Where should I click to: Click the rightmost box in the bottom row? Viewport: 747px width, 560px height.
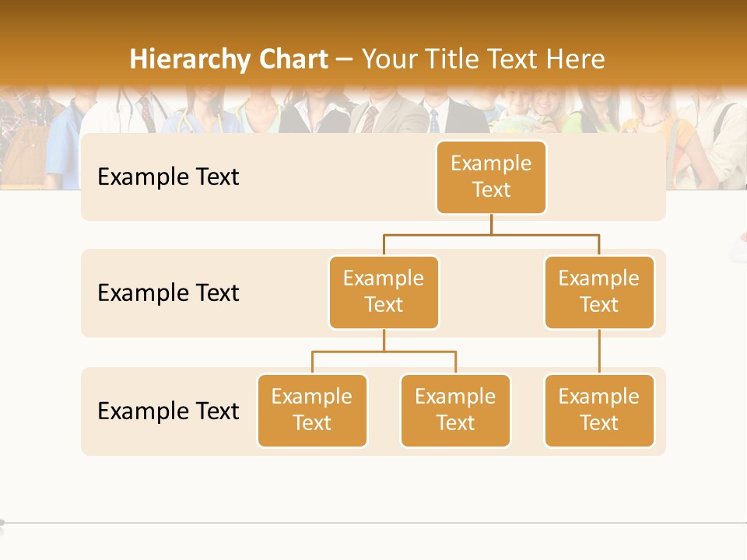(x=599, y=410)
